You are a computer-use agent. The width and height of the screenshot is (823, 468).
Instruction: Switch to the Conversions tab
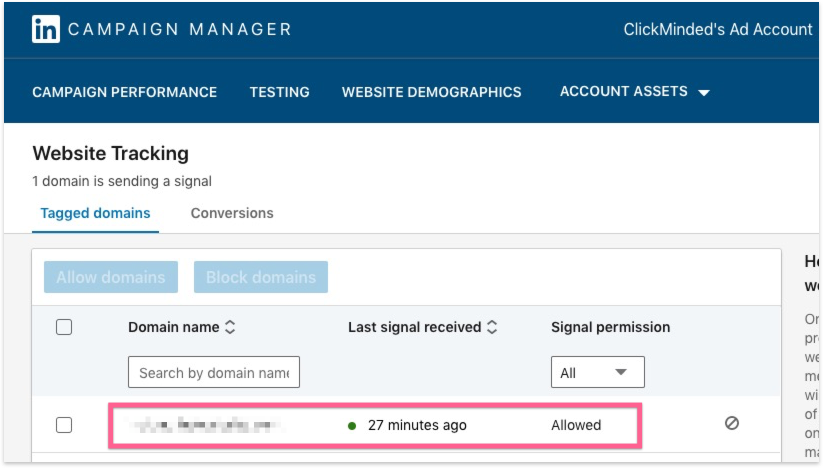pos(232,213)
